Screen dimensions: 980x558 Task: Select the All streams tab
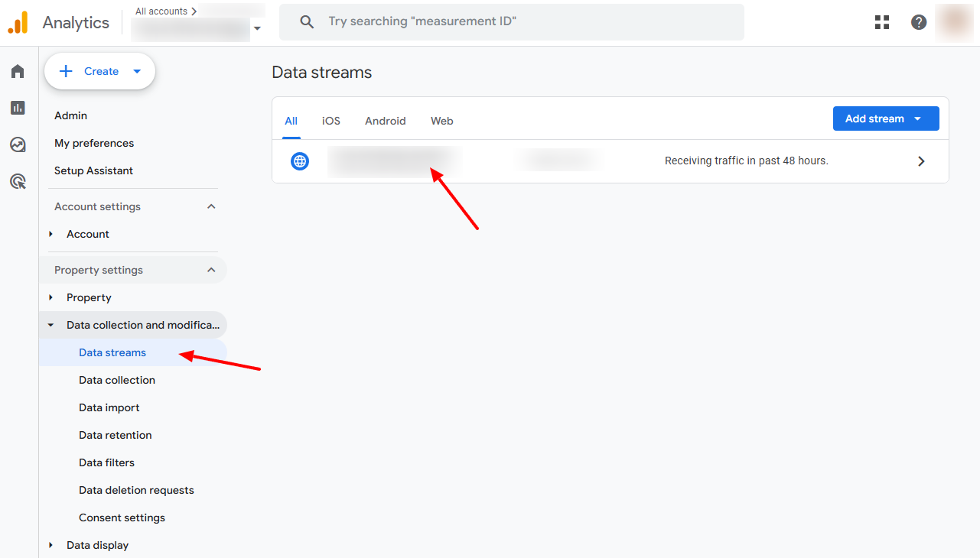click(x=291, y=121)
